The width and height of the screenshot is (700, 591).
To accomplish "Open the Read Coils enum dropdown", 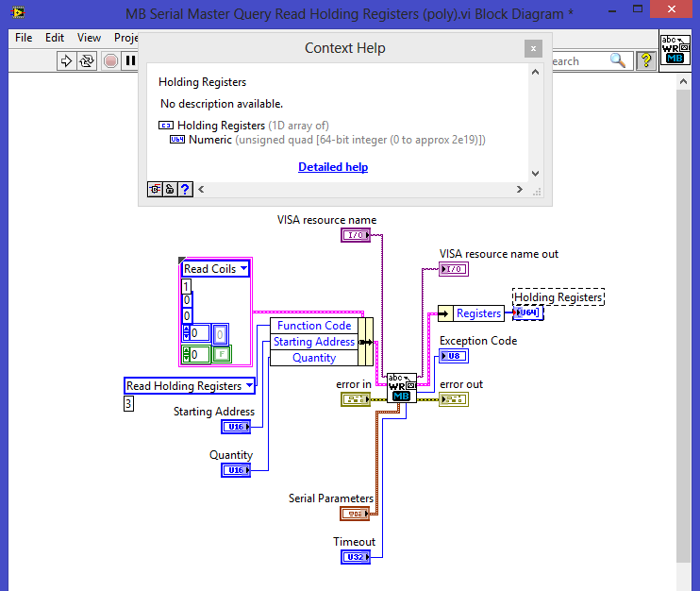I will click(x=244, y=269).
